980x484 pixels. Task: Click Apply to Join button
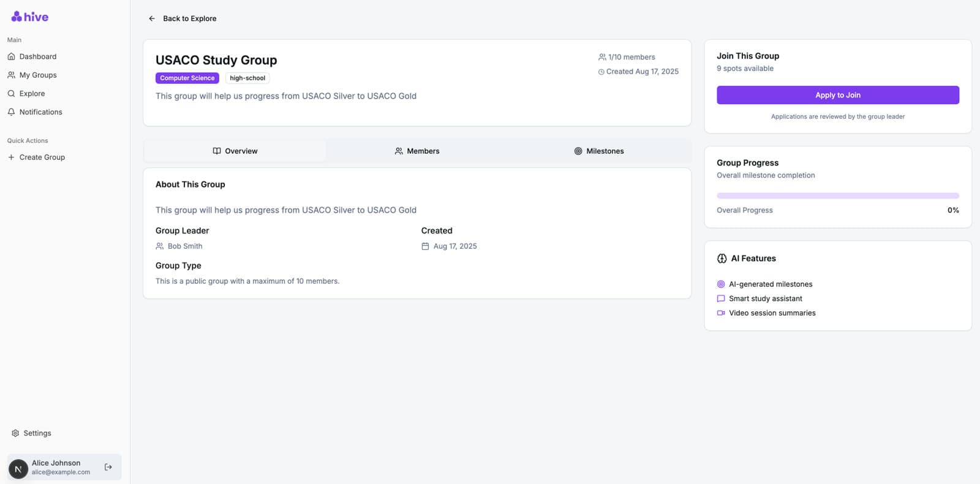838,95
